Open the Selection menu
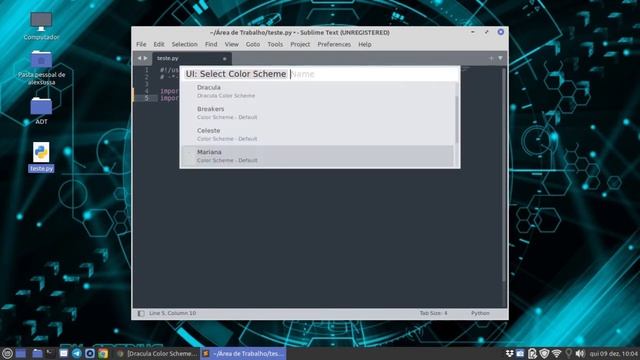Image resolution: width=640 pixels, height=360 pixels. [184, 44]
